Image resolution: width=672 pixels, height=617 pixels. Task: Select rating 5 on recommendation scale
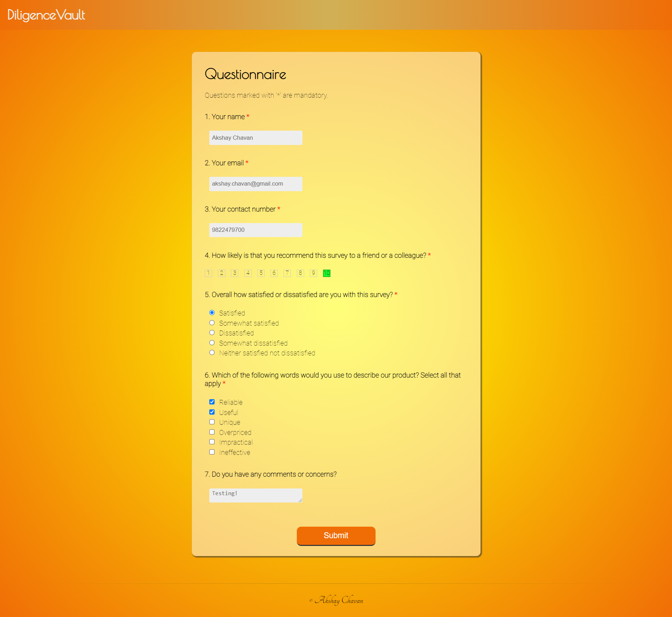(261, 273)
